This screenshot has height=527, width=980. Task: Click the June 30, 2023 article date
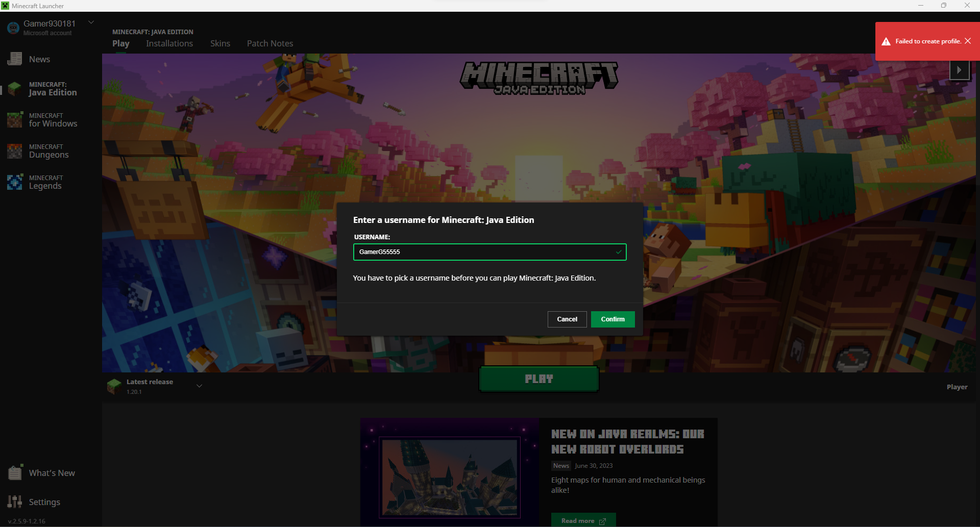tap(594, 466)
